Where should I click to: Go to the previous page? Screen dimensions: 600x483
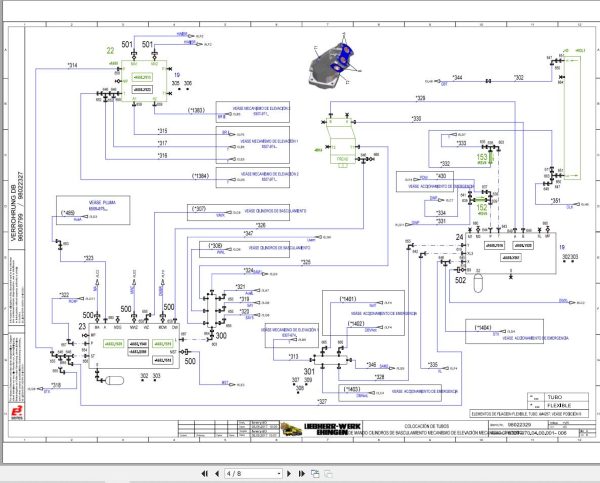click(x=217, y=473)
